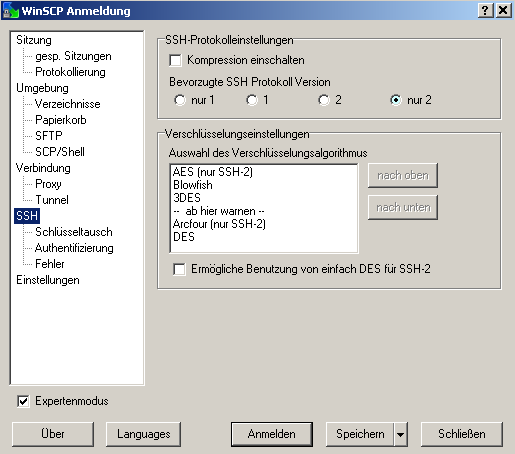The image size is (515, 454).
Task: Open Schlüsseltausch tree item
Action: click(74, 232)
